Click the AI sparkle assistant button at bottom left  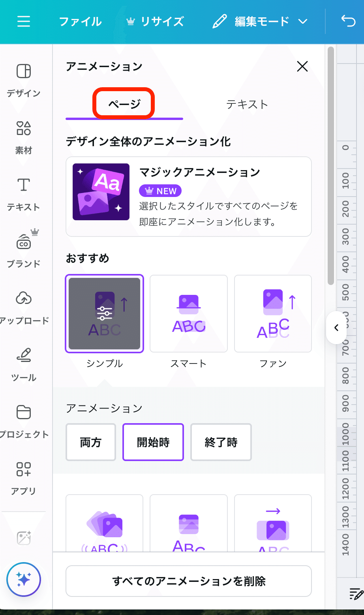click(x=24, y=579)
